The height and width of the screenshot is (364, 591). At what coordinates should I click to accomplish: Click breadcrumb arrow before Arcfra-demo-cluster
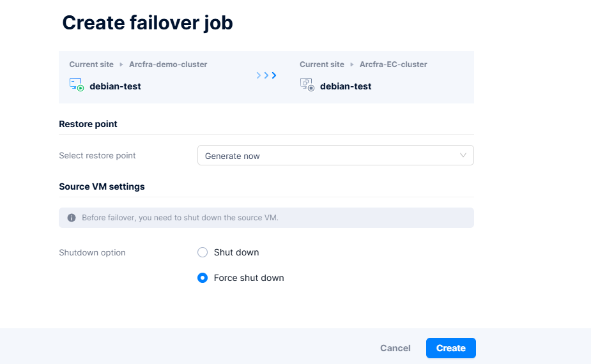[x=121, y=64]
